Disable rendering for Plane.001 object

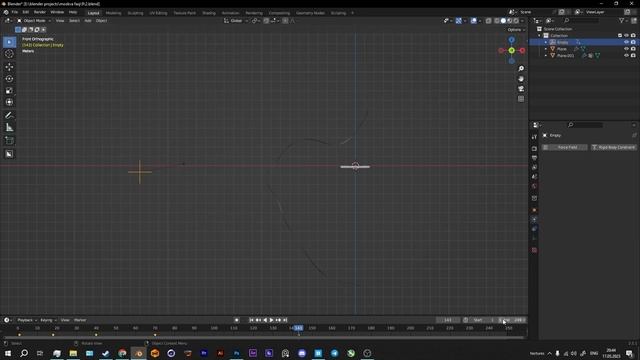[633, 56]
